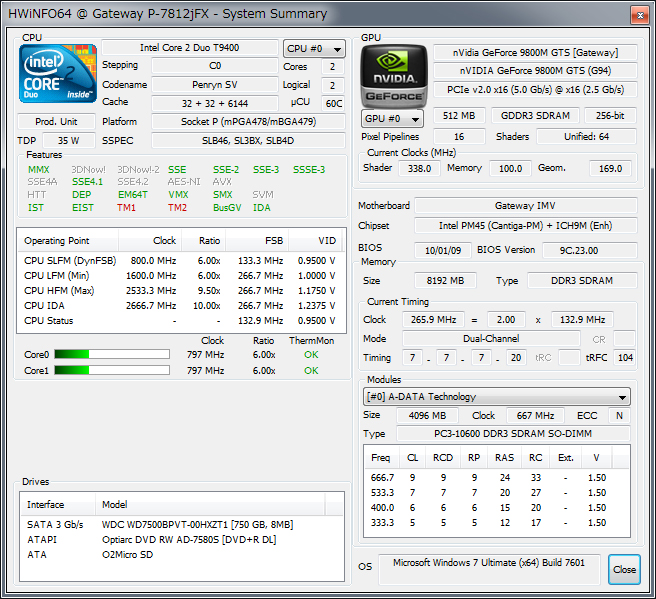Click the GeForce 9800M GTS [Gateway] field

pyautogui.click(x=536, y=53)
